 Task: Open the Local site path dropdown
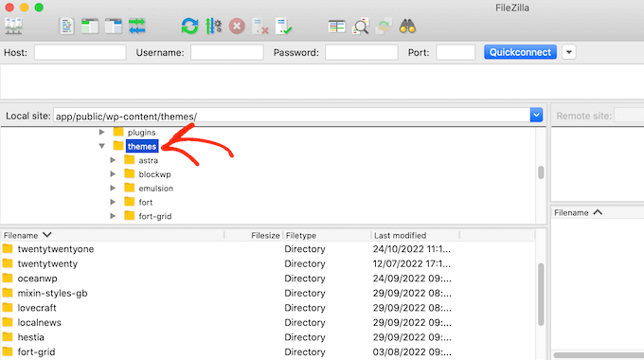pyautogui.click(x=536, y=116)
